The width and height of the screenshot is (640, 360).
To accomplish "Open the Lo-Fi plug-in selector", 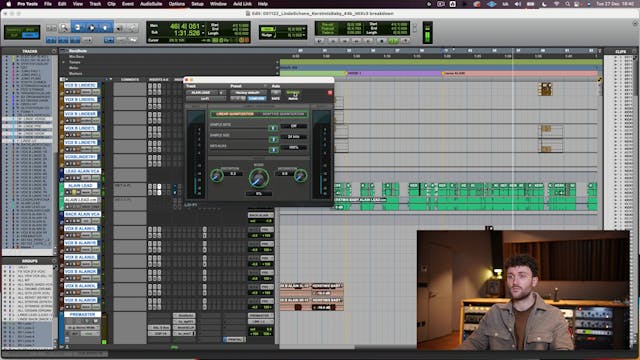I will click(206, 98).
